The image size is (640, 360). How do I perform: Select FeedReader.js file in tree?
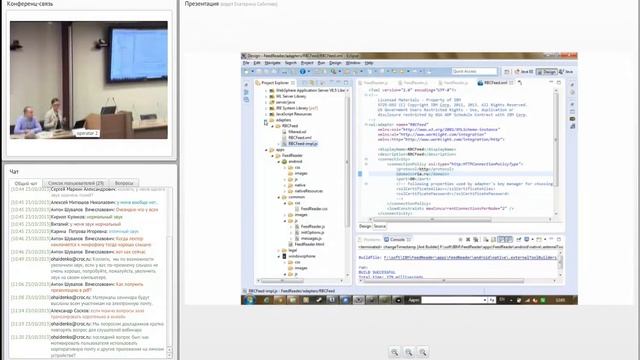pyautogui.click(x=312, y=227)
